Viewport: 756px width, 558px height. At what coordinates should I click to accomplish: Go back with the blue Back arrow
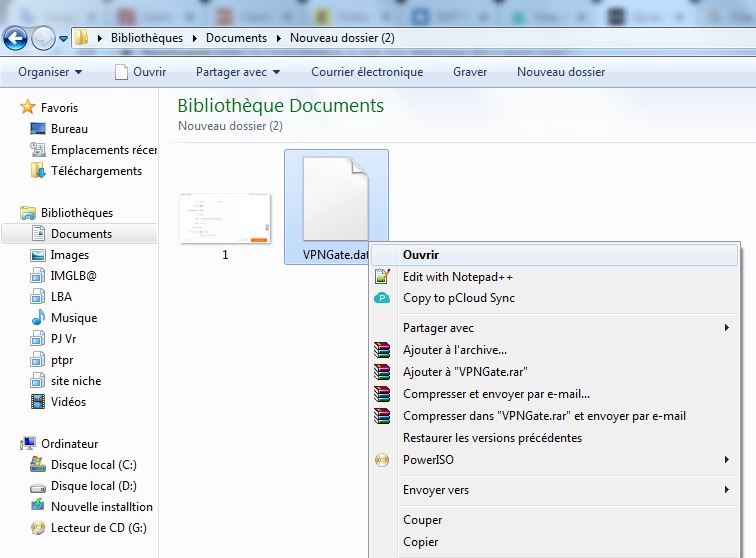point(15,38)
